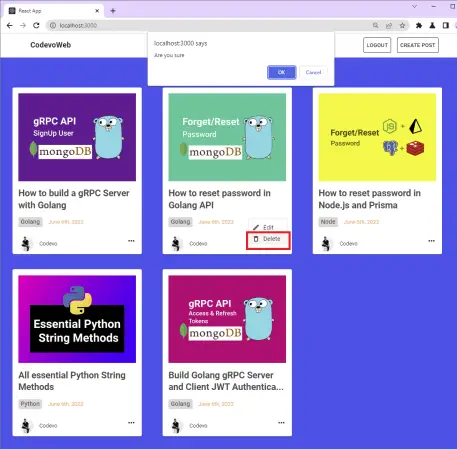Click the CREATE POST button
Image resolution: width=457 pixels, height=450 pixels.
[418, 45]
